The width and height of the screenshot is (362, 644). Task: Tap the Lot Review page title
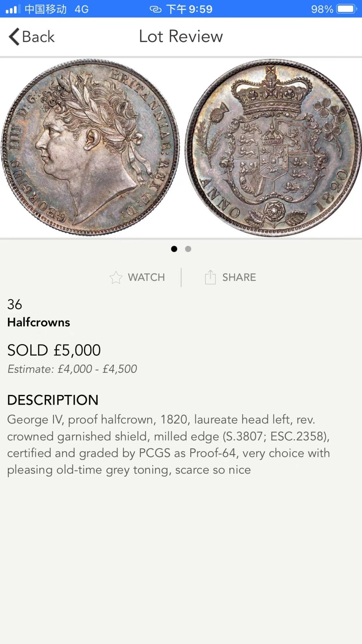(181, 36)
